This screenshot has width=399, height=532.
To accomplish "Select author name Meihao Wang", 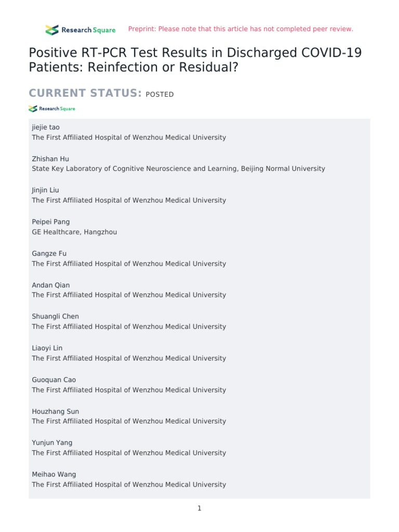I will [x=54, y=474].
